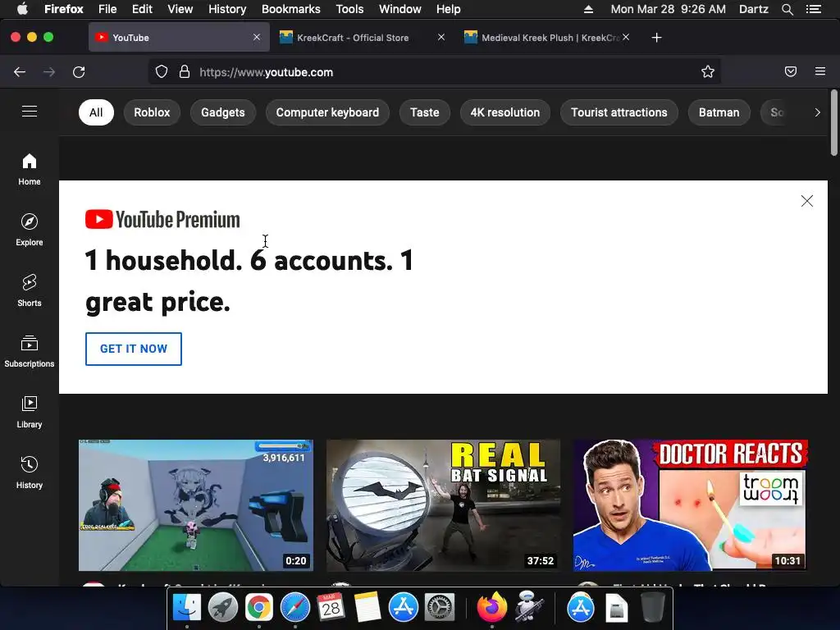This screenshot has width=840, height=630.
Task: Open the Tools menu
Action: pos(349,9)
